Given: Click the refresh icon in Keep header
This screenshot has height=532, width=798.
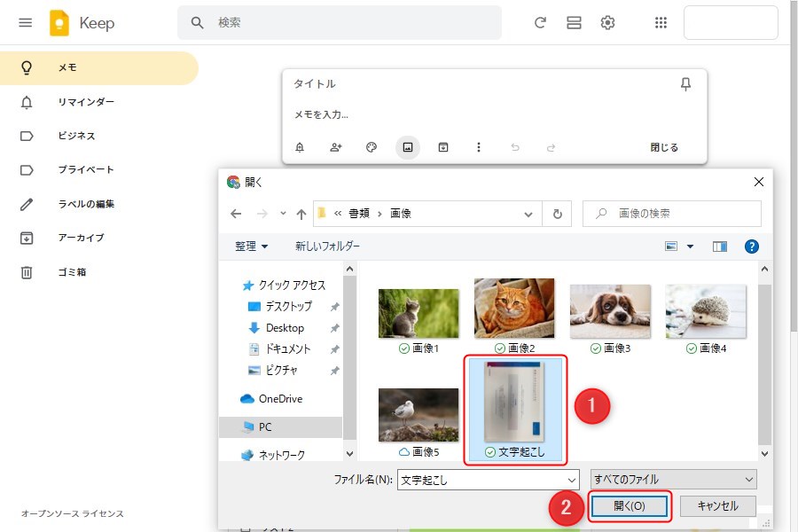Looking at the screenshot, I should tap(540, 23).
